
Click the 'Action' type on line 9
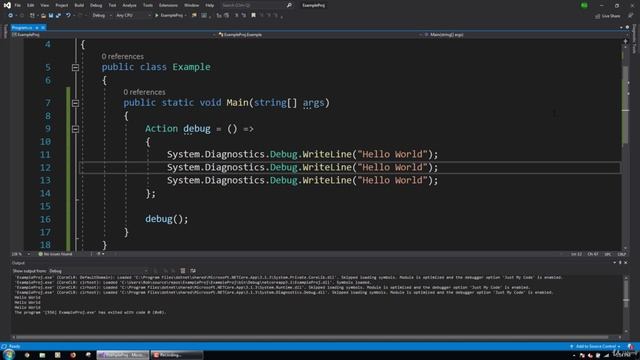[162, 129]
